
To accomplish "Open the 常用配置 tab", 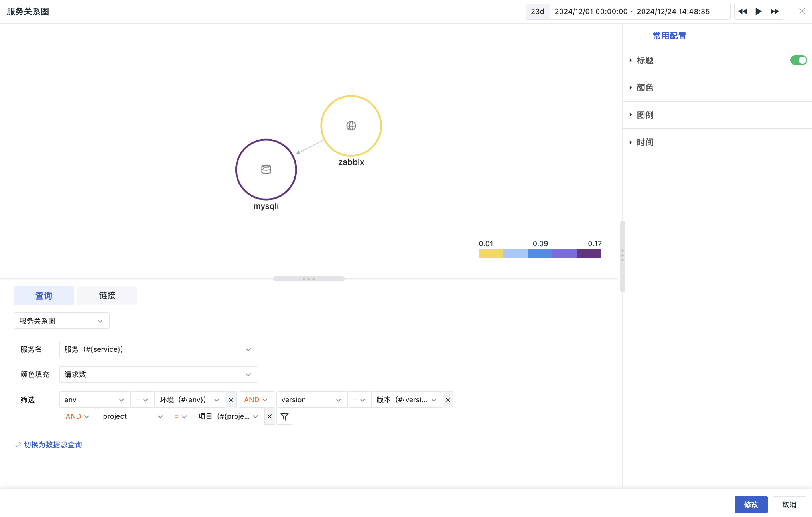I will [x=669, y=36].
